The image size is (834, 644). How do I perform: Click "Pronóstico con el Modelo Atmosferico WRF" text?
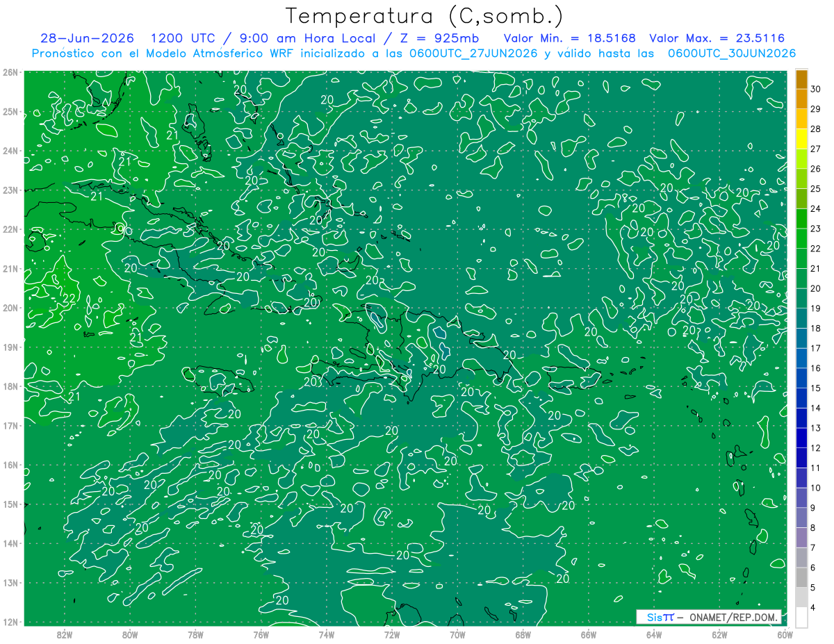pyautogui.click(x=164, y=53)
